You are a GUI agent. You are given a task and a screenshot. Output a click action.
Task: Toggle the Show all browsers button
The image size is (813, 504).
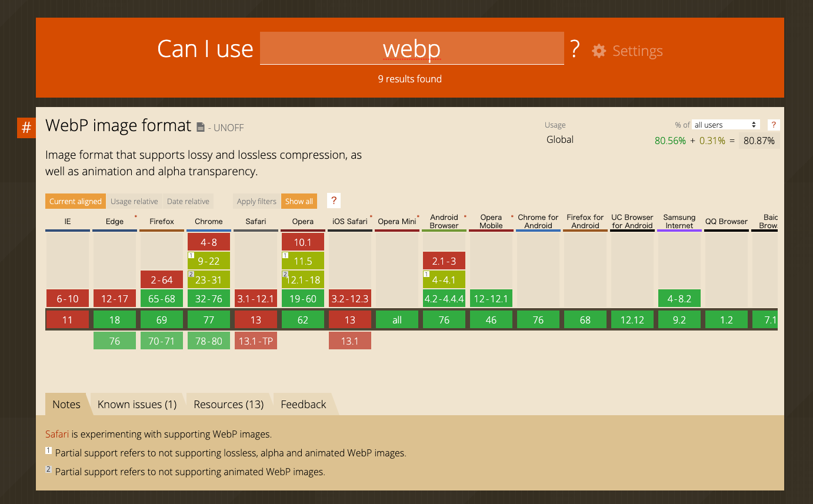[x=299, y=201]
